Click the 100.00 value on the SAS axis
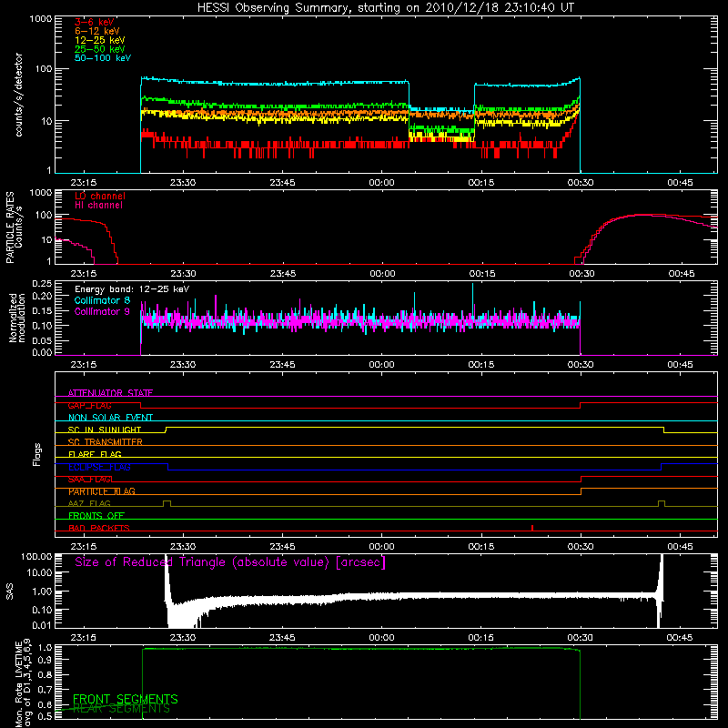Viewport: 728px width, 728px height. 36,556
